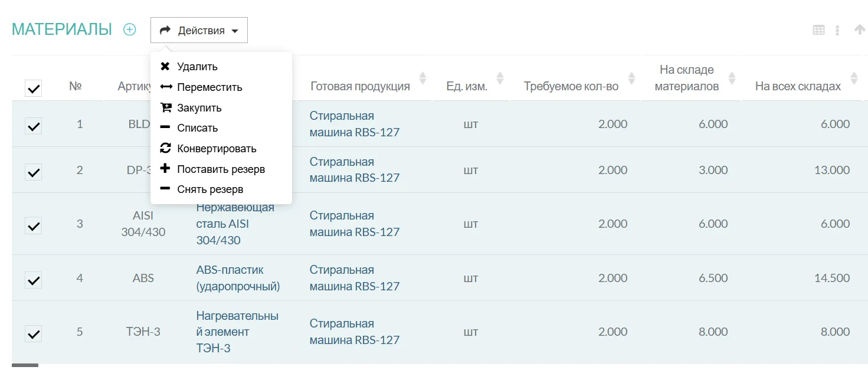Choose Удалить from the actions menu
The height and width of the screenshot is (370, 868).
[x=197, y=67]
